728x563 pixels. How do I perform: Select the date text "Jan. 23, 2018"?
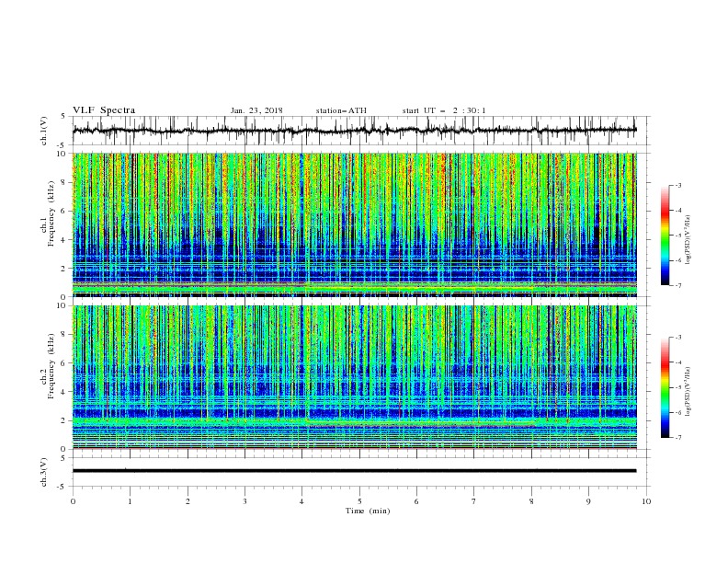[x=256, y=110]
